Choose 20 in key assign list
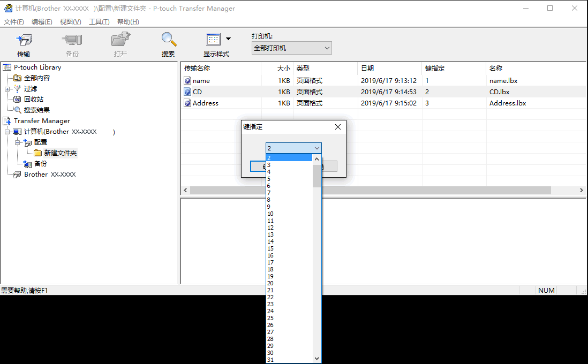The width and height of the screenshot is (588, 364). pos(289,283)
